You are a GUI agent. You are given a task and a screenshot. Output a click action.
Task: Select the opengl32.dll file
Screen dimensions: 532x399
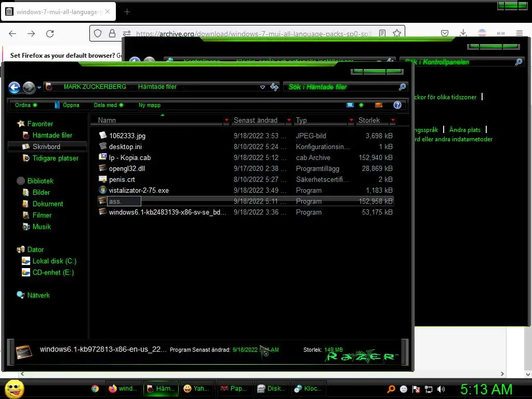point(127,169)
